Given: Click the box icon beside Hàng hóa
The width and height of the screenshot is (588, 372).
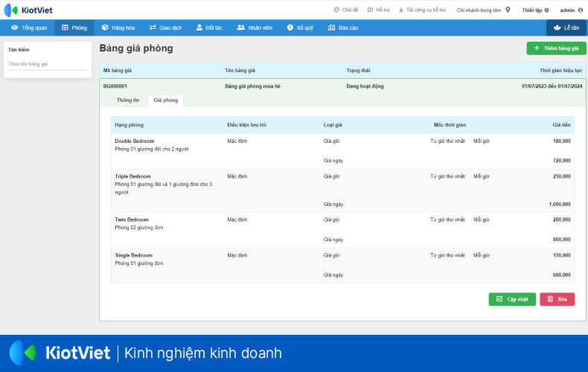Looking at the screenshot, I should pyautogui.click(x=105, y=28).
